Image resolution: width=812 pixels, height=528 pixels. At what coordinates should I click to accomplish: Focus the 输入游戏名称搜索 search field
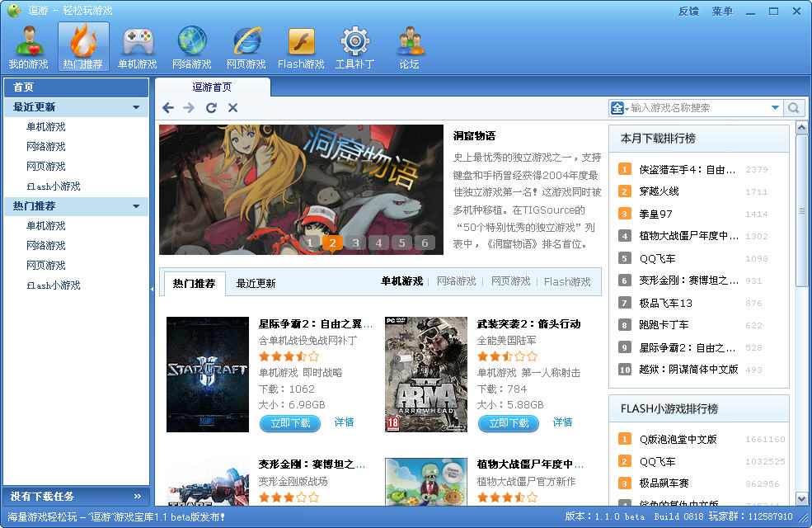click(x=697, y=108)
